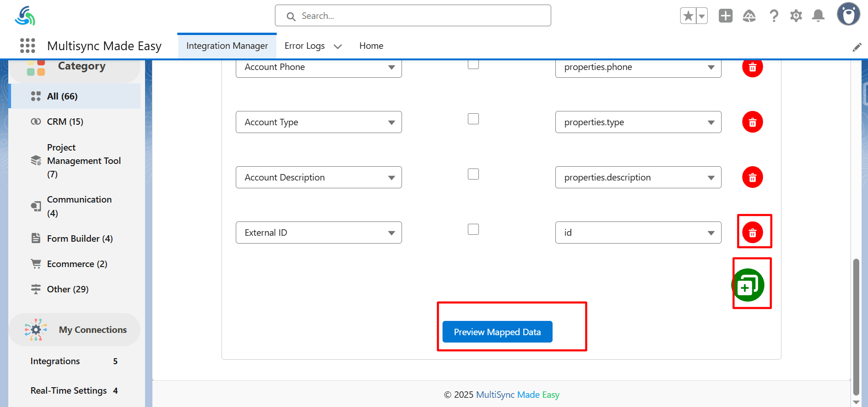This screenshot has height=407, width=868.
Task: Tick the checkbox for Account Type row
Action: coord(473,119)
